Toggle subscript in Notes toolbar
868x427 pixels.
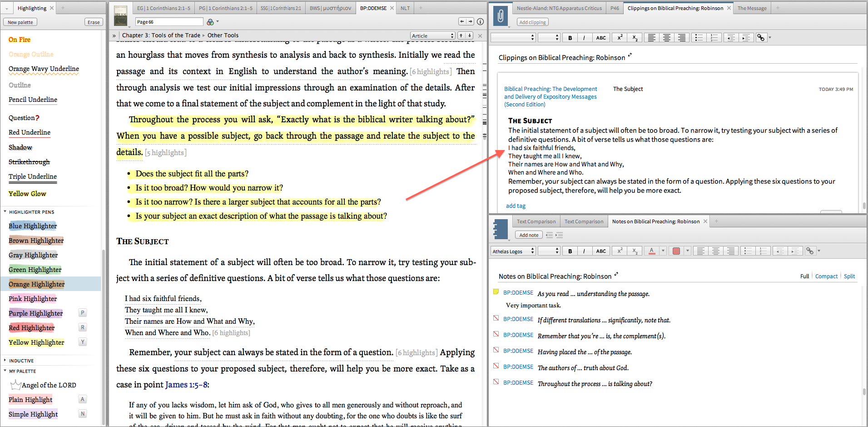coord(635,251)
